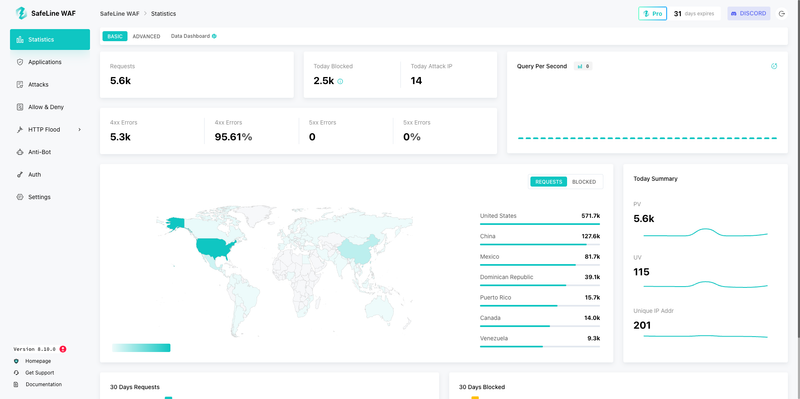Click info icon beside Today Blocked value
This screenshot has width=800, height=399.
(x=340, y=81)
